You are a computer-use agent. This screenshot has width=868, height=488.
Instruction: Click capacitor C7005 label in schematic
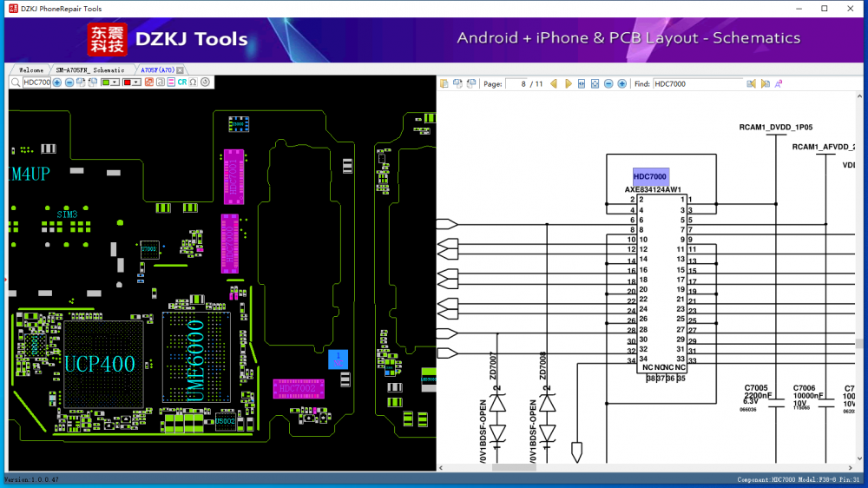756,388
